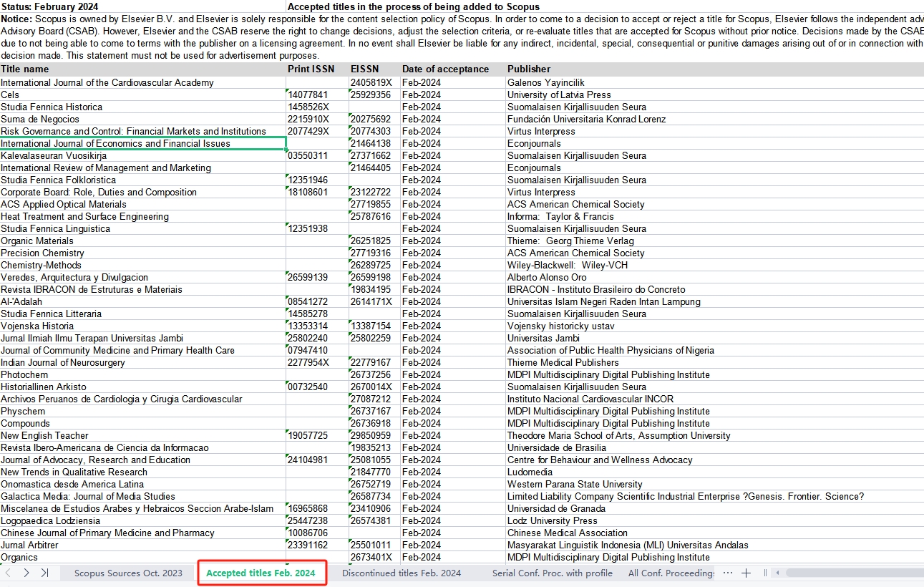Select New Trends in Qualitative Research cell
Image resolution: width=924 pixels, height=587 pixels.
click(x=143, y=472)
